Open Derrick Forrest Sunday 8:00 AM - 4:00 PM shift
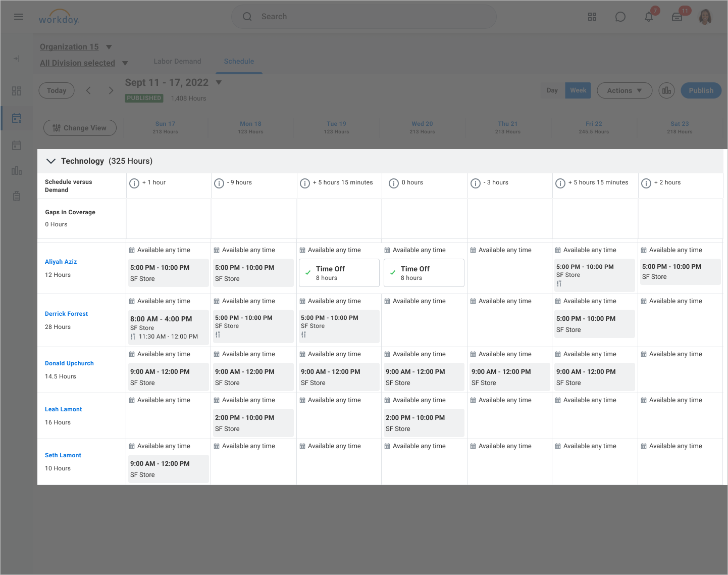 (169, 327)
